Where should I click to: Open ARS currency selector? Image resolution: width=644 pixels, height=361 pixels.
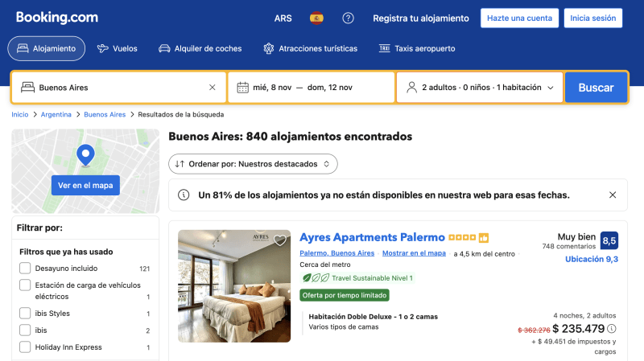point(283,18)
